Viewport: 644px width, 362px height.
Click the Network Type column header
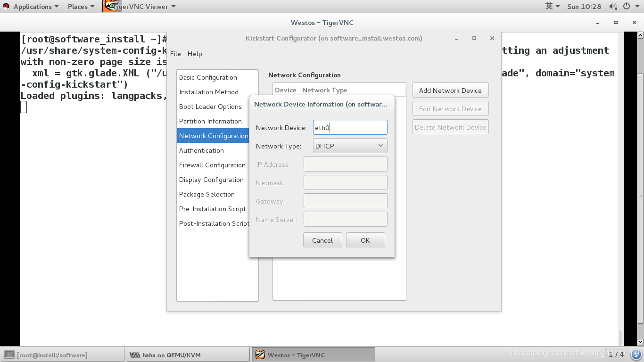[353, 90]
